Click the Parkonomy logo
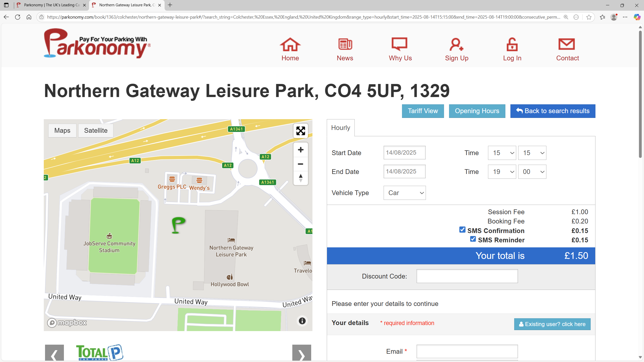The height and width of the screenshot is (362, 644). 97,43
